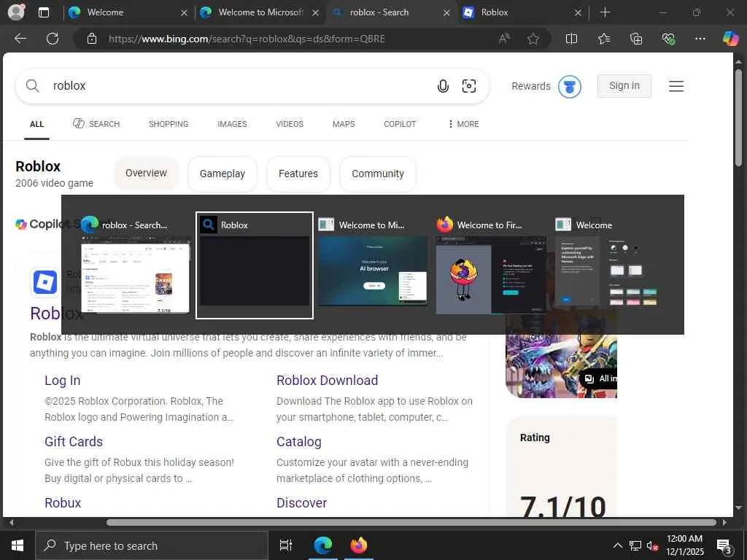Screen dimensions: 747x560
Task: Select the MAPS tab
Action: (344, 124)
